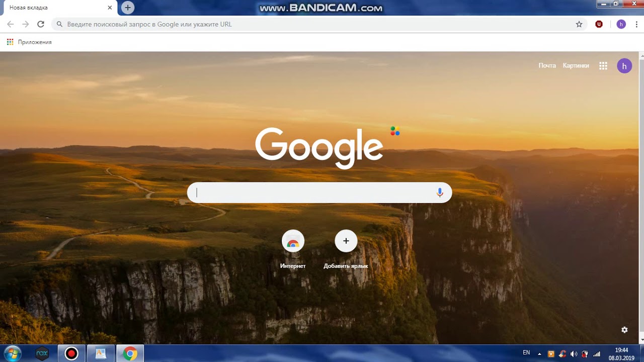This screenshot has height=362, width=644.
Task: Open the CCleaner tray icon
Action: (562, 354)
